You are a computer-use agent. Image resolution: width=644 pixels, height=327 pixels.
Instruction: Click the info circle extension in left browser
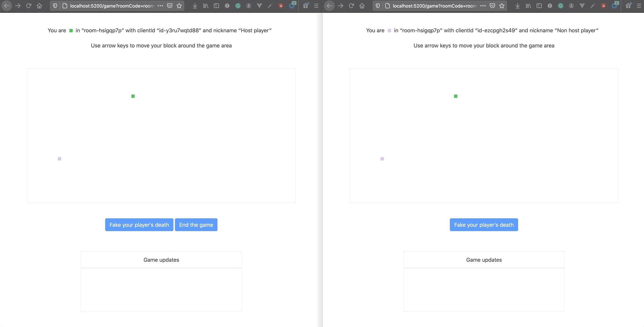coord(227,6)
